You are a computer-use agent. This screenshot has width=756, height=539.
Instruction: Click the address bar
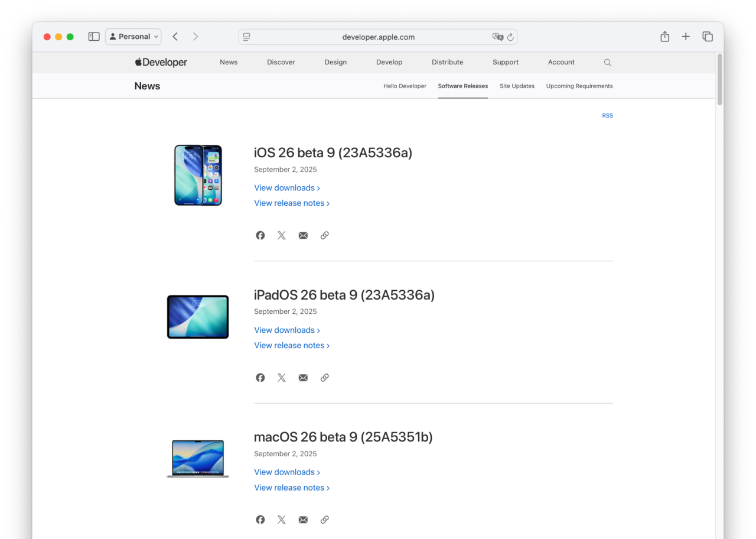378,37
